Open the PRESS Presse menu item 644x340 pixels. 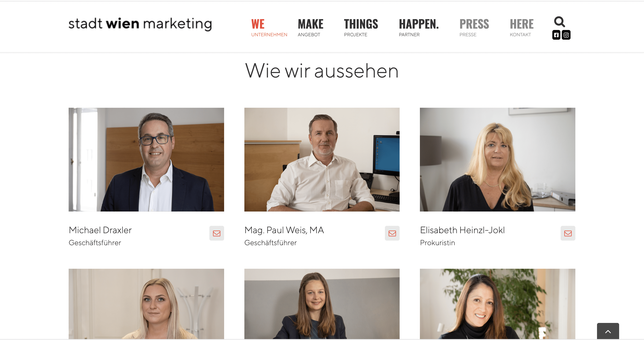[x=474, y=27]
